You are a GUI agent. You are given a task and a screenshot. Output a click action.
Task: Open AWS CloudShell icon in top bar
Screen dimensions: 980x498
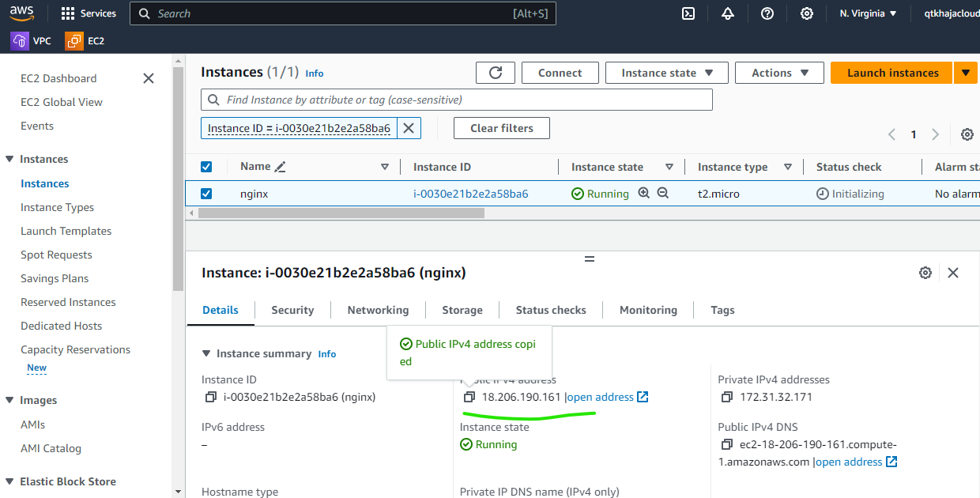688,13
